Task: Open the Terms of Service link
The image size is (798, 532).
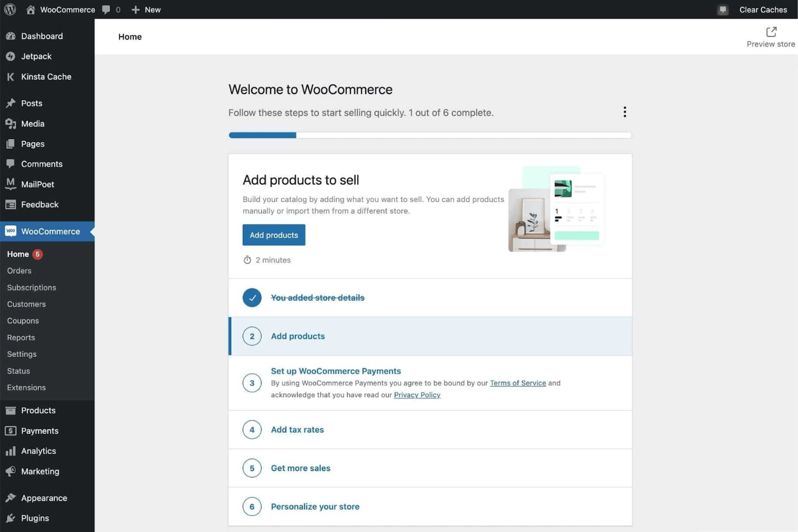Action: (518, 383)
